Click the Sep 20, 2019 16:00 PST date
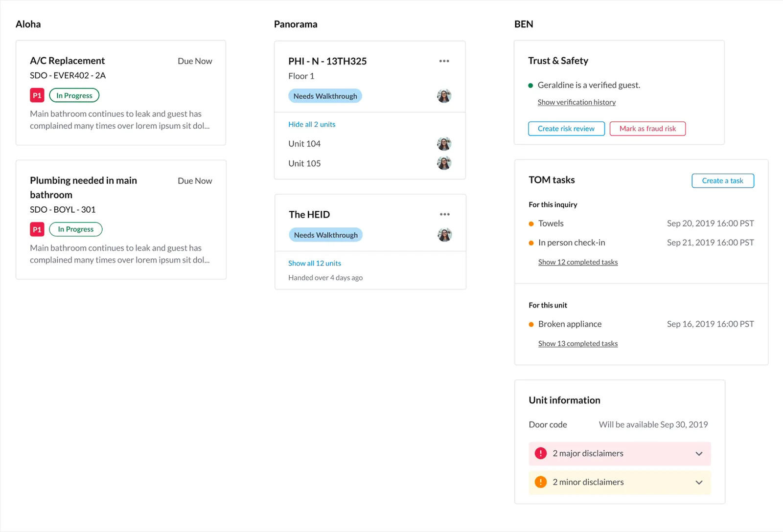Viewport: 783px width, 532px height. 710,223
